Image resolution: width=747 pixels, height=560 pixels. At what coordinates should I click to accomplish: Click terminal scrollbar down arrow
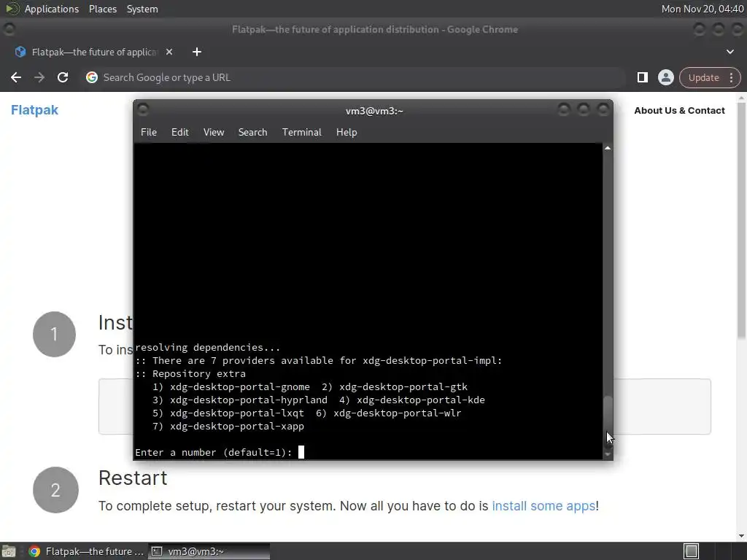[608, 454]
